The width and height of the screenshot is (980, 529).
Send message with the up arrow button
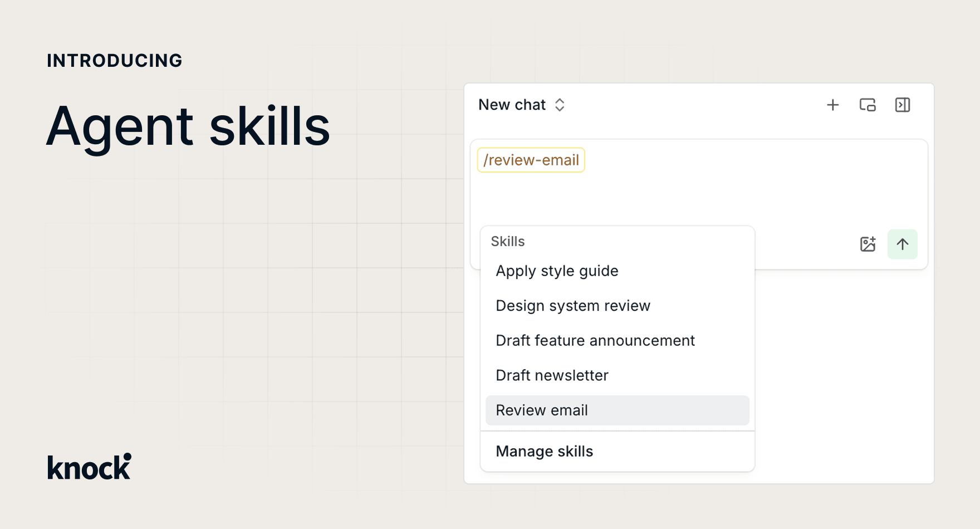[902, 244]
